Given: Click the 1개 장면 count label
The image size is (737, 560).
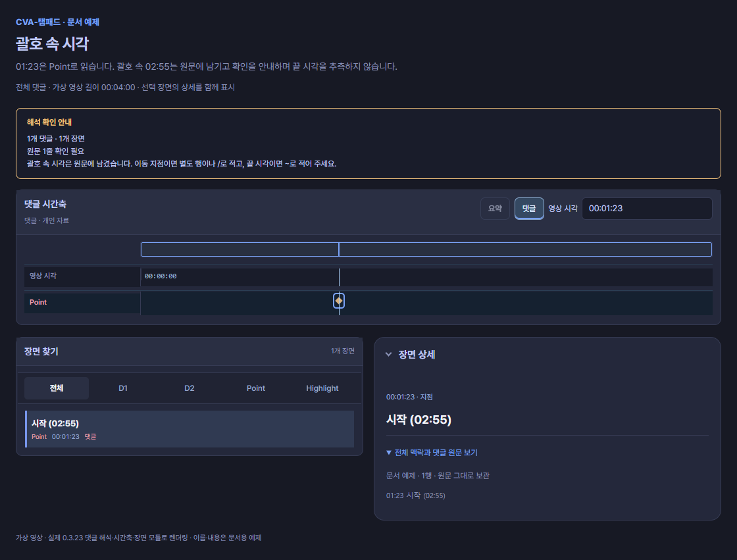Looking at the screenshot, I should pos(343,351).
